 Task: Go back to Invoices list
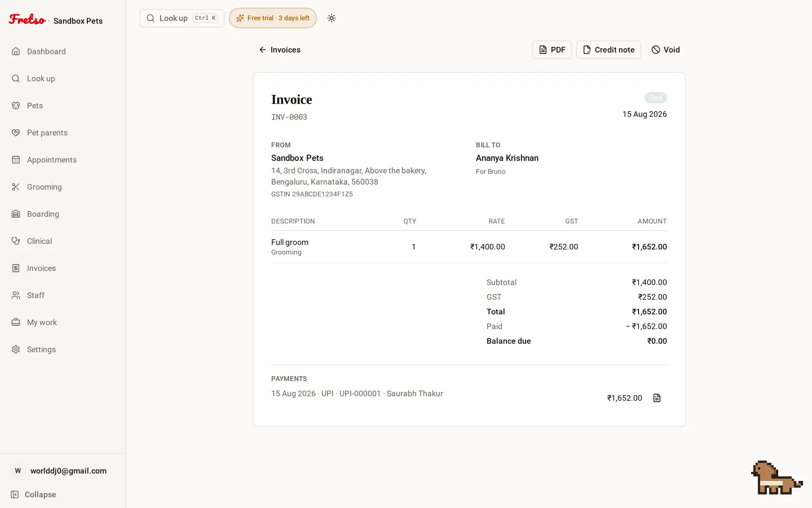click(280, 50)
